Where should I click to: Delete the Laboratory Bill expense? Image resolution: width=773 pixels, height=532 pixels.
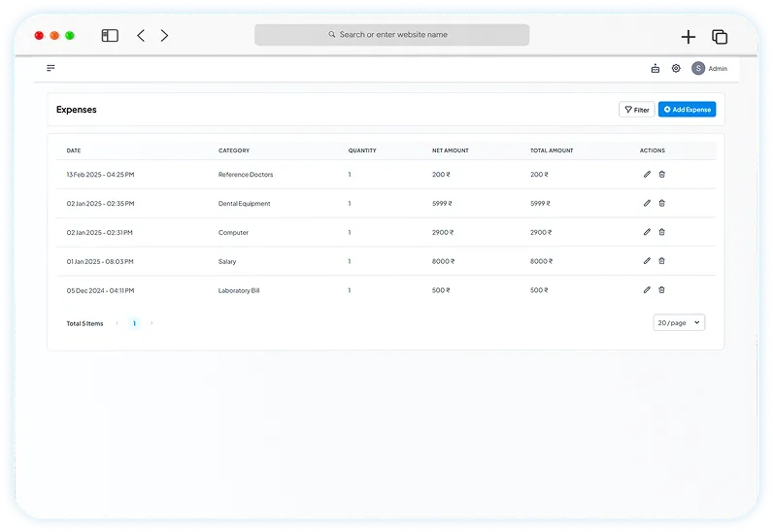(661, 290)
